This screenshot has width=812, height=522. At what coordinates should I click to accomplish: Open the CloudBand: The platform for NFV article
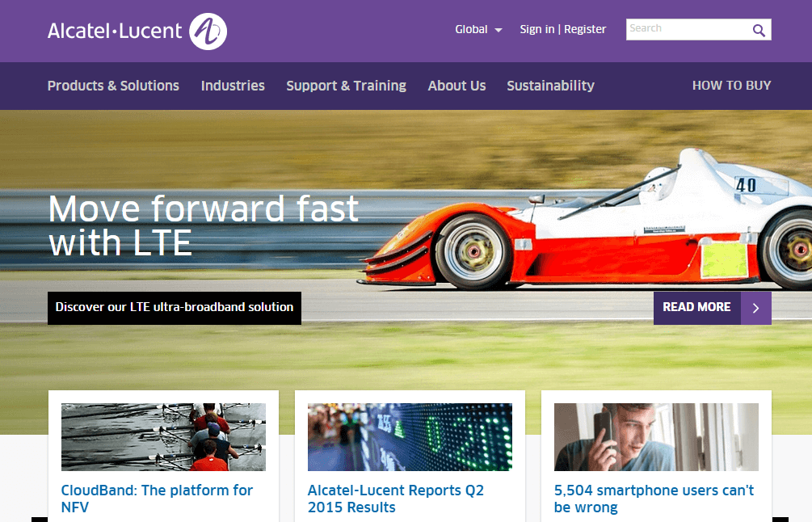158,497
